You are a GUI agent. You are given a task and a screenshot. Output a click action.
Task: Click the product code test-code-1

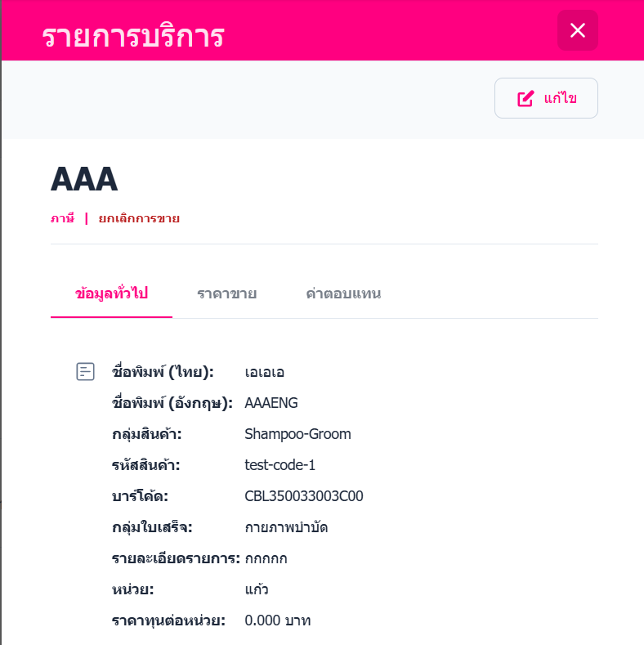[280, 465]
